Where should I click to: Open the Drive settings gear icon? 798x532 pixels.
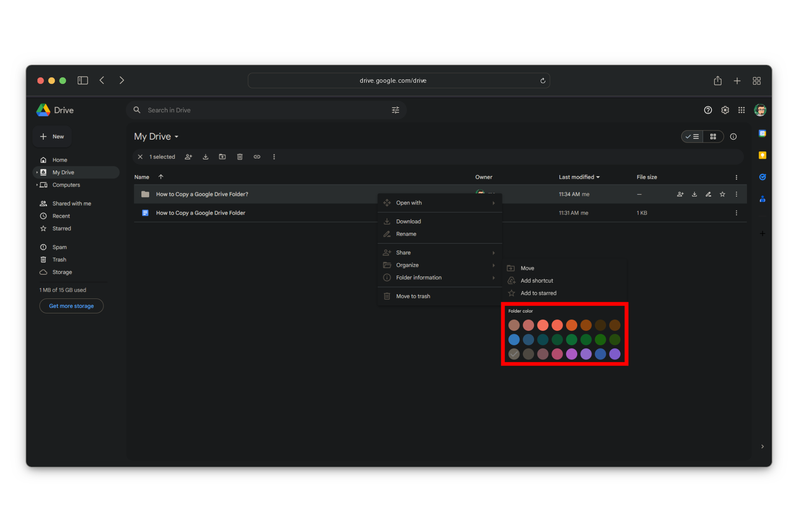pos(725,110)
